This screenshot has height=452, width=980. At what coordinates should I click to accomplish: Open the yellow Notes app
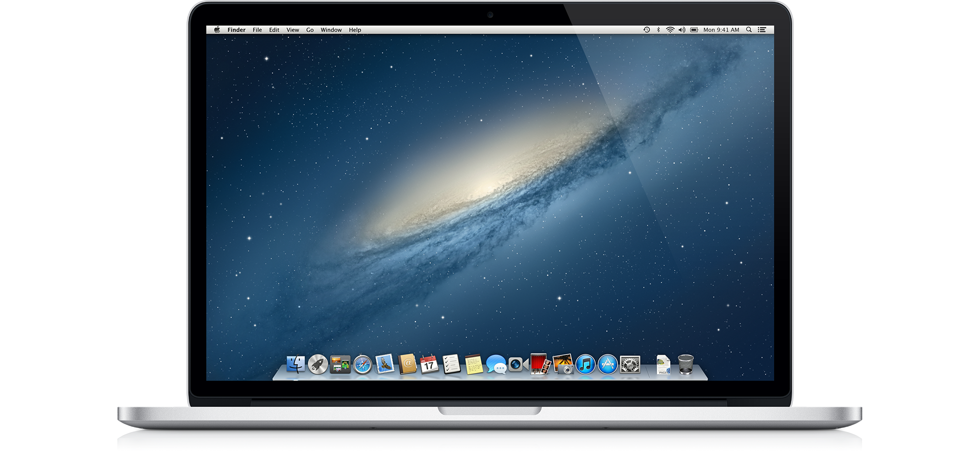point(474,365)
